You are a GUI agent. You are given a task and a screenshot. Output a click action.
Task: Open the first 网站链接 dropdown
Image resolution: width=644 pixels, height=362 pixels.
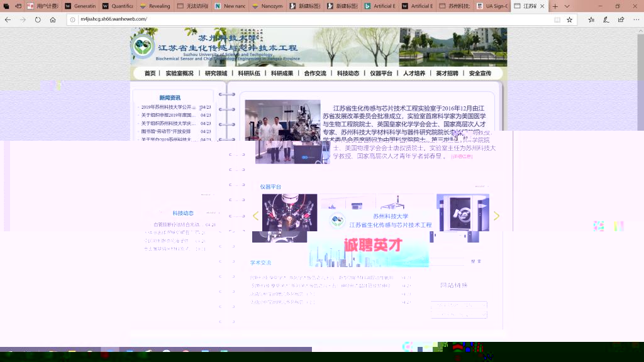(x=458, y=305)
